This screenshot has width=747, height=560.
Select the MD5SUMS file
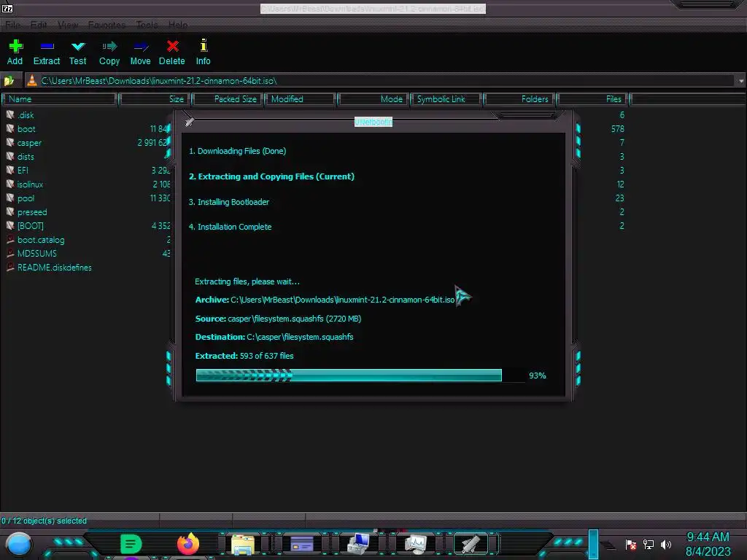click(x=31, y=253)
